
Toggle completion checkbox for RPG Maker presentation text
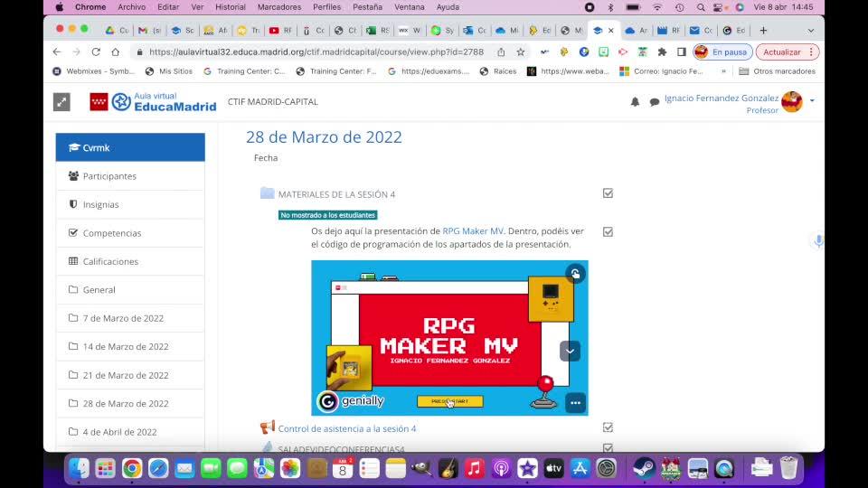pyautogui.click(x=608, y=231)
